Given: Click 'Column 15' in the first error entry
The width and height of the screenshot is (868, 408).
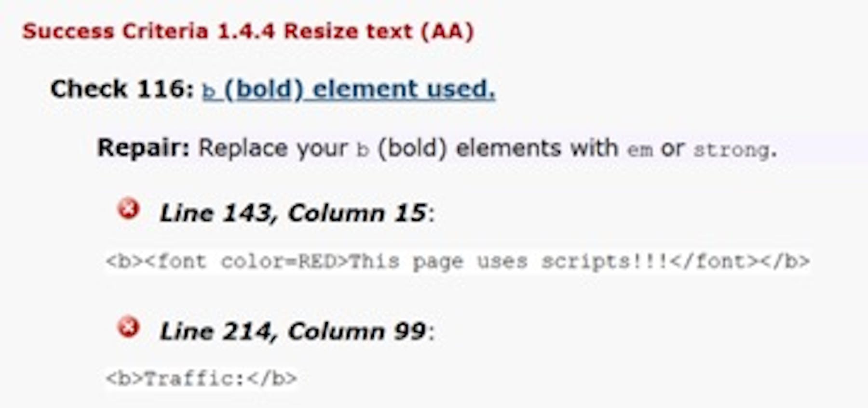Looking at the screenshot, I should click(357, 213).
